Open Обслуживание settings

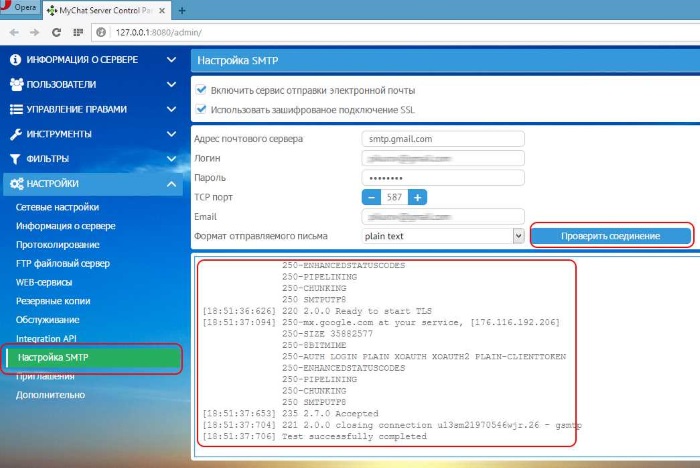tap(47, 320)
